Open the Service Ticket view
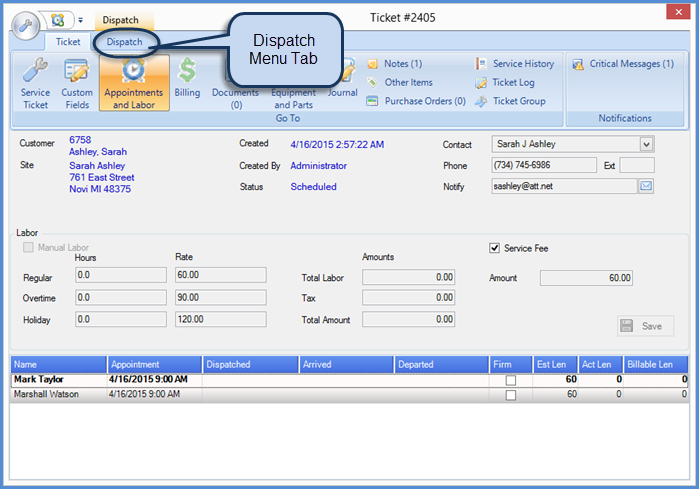This screenshot has width=699, height=489. [35, 83]
